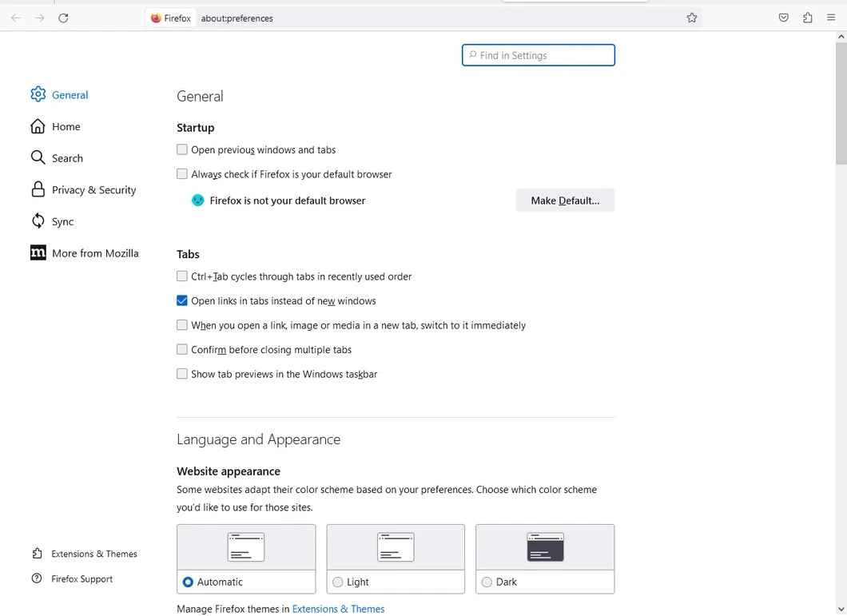
Task: Click the vertical scrollbar thumb
Action: pyautogui.click(x=841, y=102)
